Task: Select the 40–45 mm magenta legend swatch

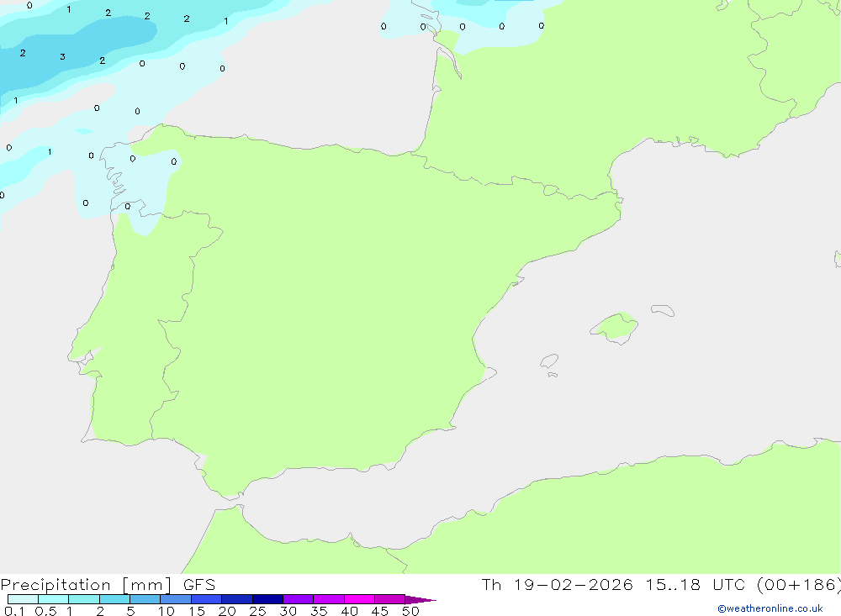Action: (x=359, y=599)
